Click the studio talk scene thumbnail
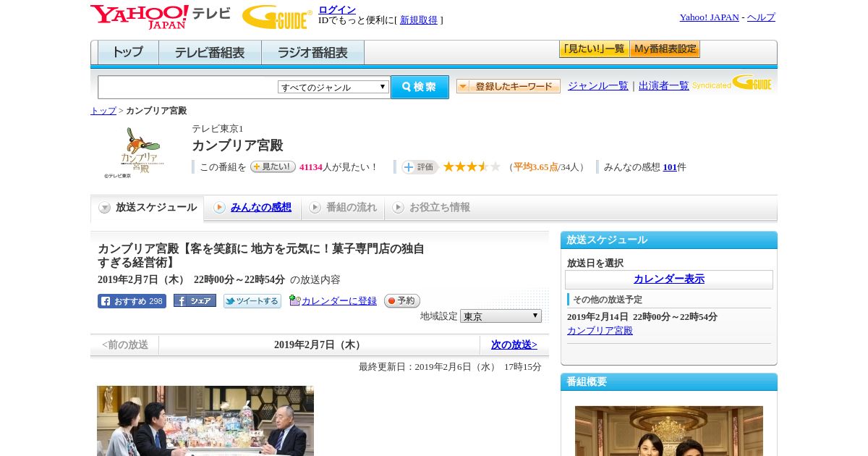868x456 pixels. (x=205, y=421)
